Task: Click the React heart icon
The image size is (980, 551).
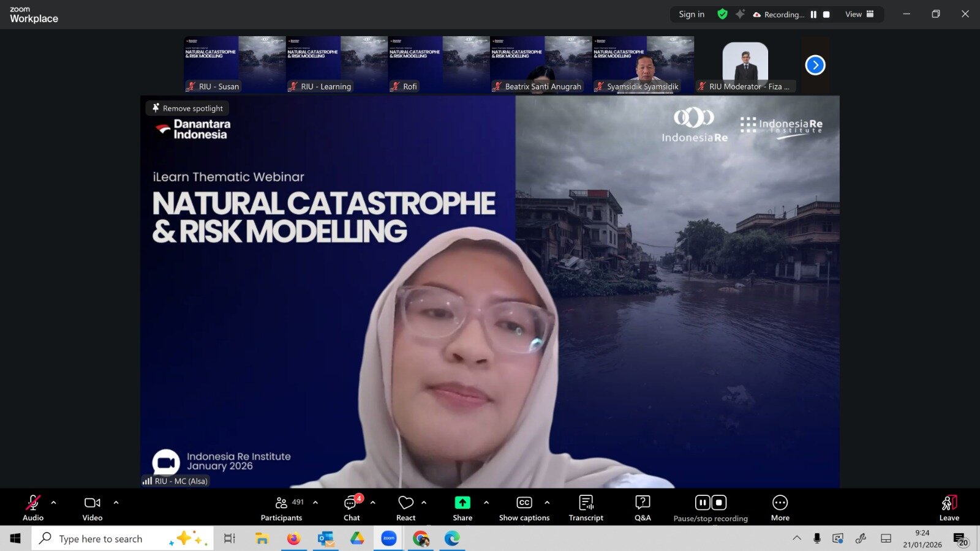Action: [405, 503]
